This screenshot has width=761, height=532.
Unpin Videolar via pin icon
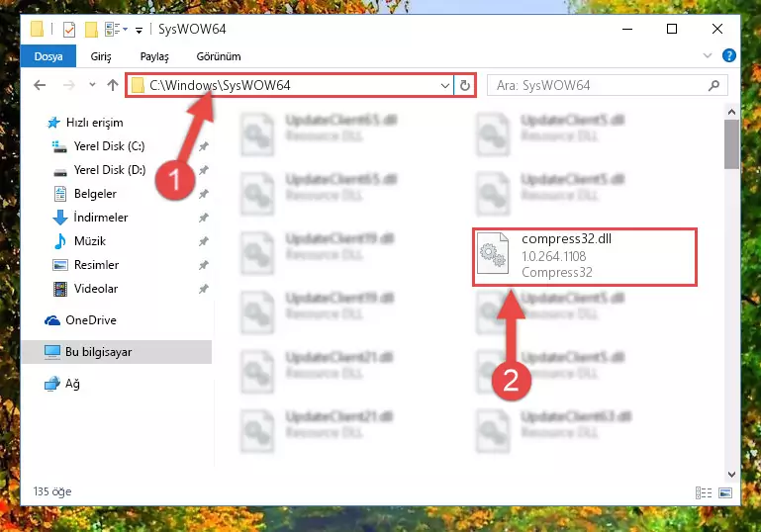[x=203, y=289]
